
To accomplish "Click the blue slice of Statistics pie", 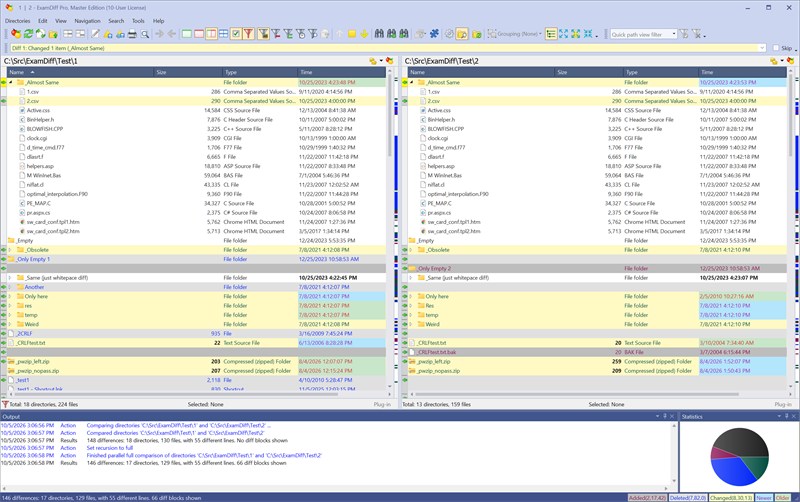I will [x=733, y=472].
